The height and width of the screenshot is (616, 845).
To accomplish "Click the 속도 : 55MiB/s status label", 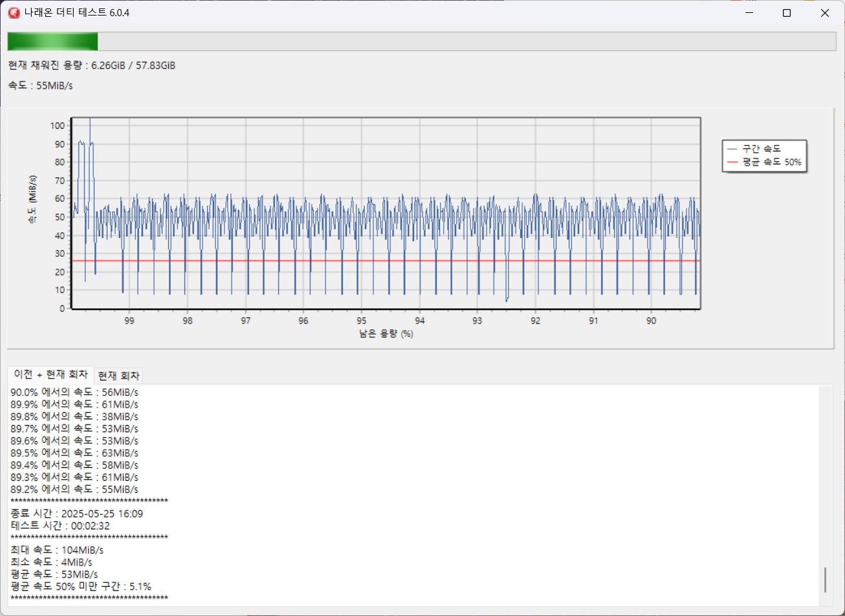I will pyautogui.click(x=40, y=85).
